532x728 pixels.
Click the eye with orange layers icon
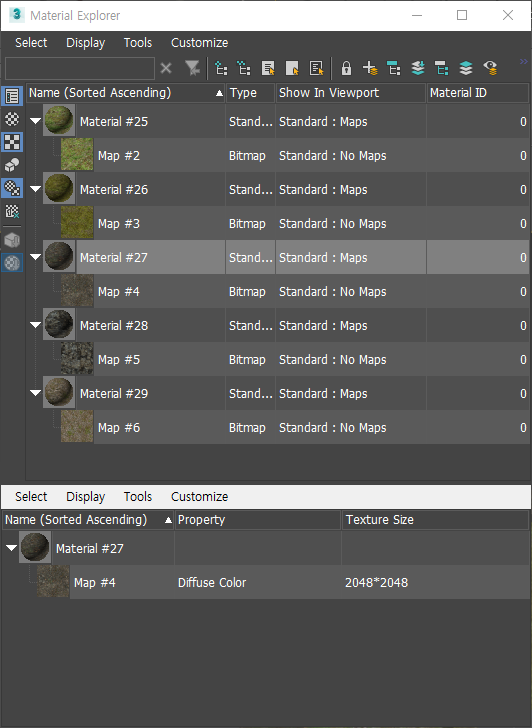[490, 69]
